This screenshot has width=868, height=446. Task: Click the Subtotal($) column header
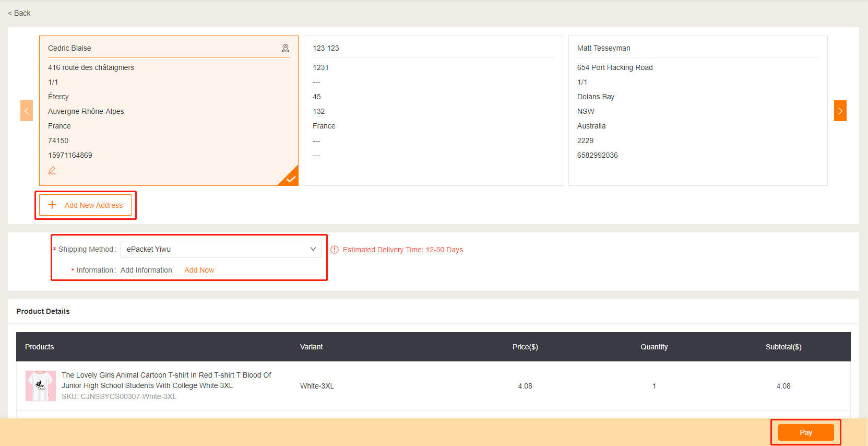[783, 347]
